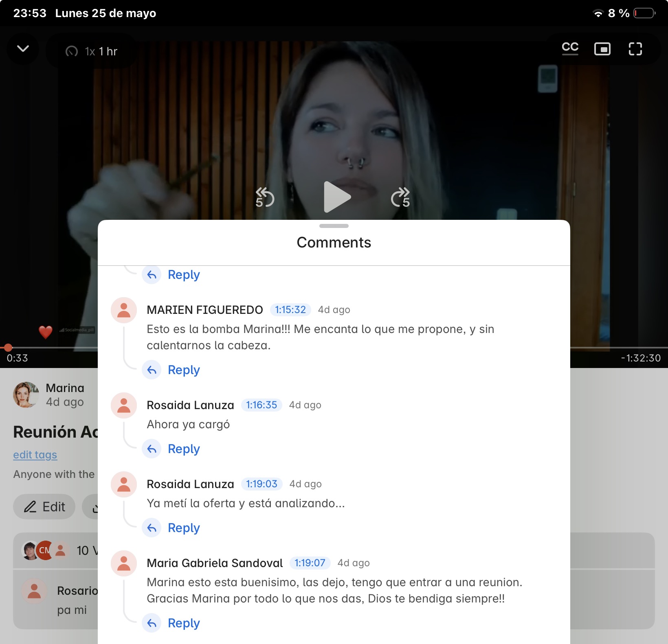Click the Edit button with pencil
668x644 pixels.
pos(44,507)
